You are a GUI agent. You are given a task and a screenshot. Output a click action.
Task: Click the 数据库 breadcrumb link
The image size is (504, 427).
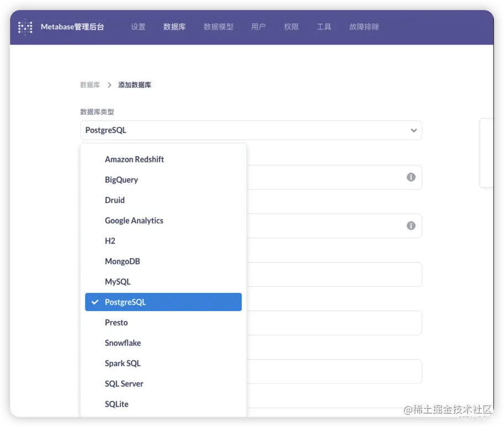(90, 85)
